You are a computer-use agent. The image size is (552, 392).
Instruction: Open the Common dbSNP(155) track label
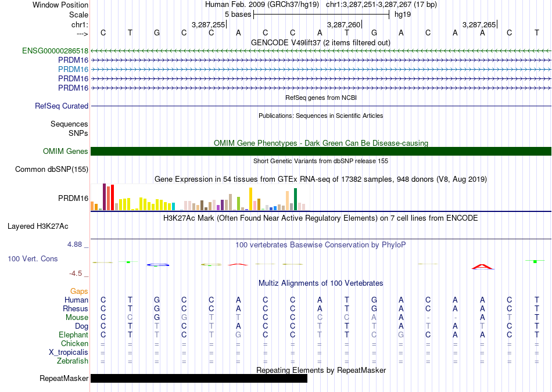point(52,169)
